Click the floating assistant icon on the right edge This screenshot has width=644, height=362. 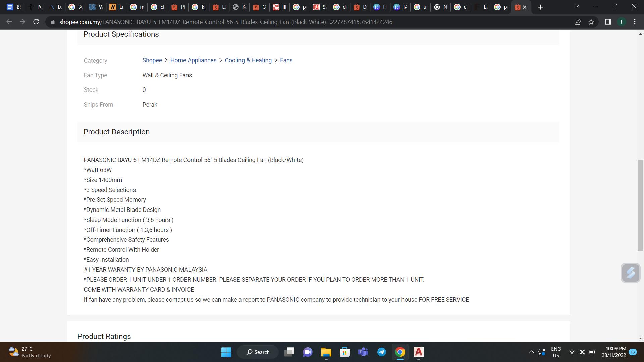point(630,273)
